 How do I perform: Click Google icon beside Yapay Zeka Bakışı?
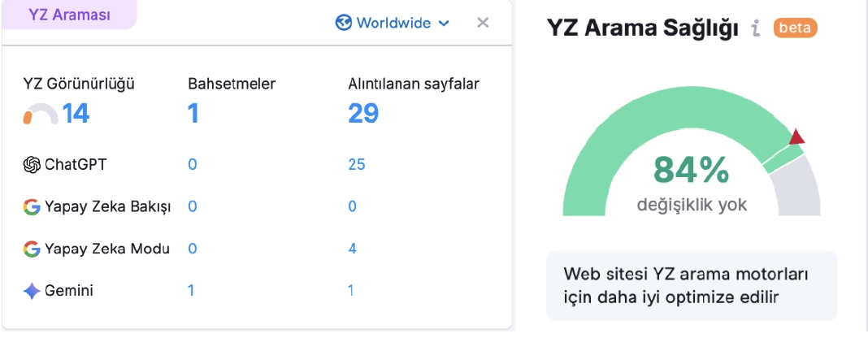click(x=32, y=206)
